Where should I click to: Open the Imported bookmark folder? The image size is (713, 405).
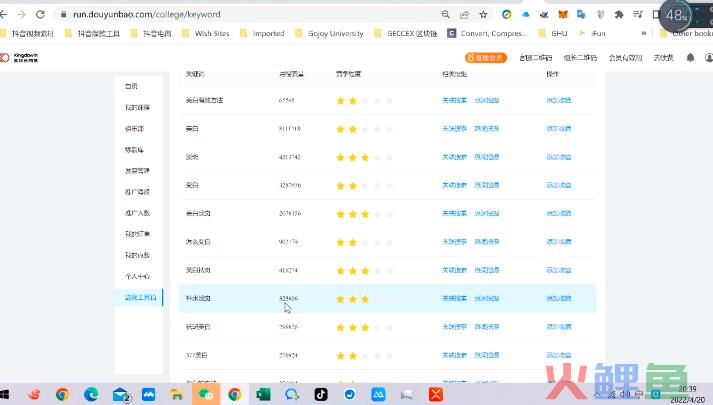(262, 33)
